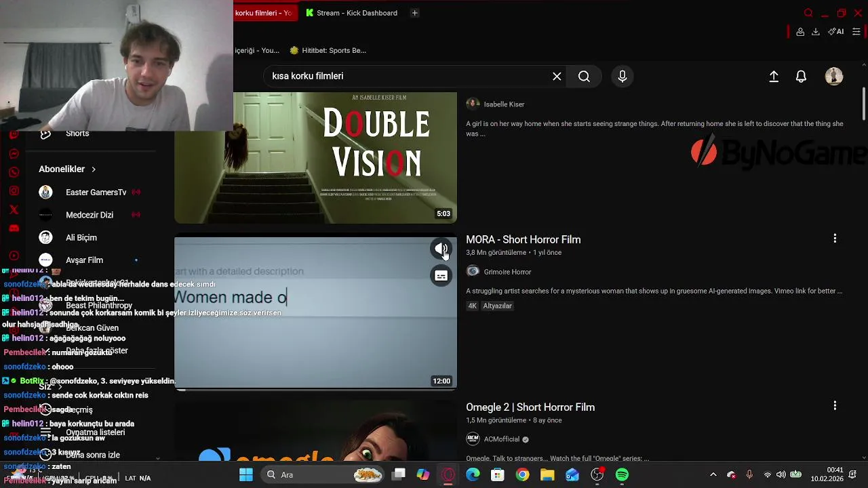Open options menu for Omegle 2 video

click(835, 405)
